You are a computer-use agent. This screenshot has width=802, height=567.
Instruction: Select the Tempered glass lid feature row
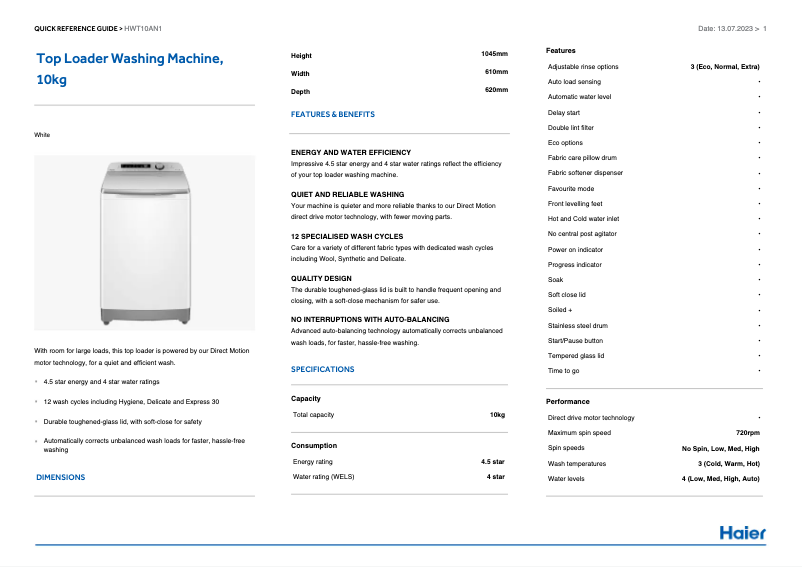576,356
